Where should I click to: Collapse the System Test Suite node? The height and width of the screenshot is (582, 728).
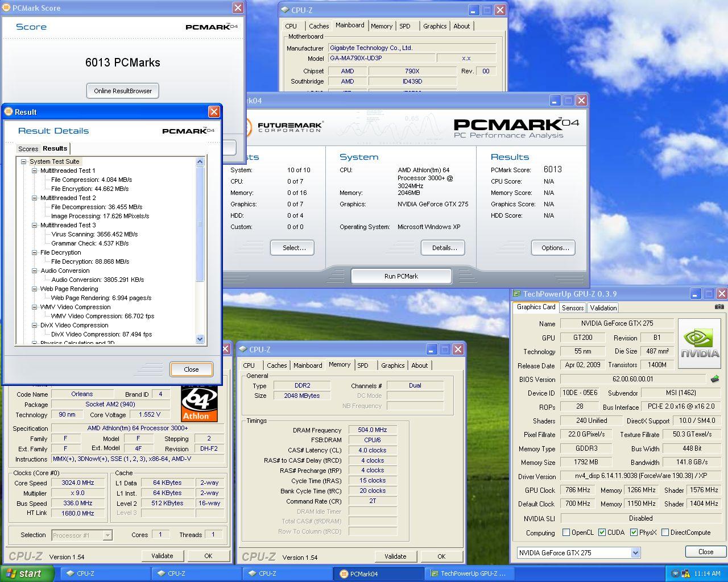click(x=24, y=161)
